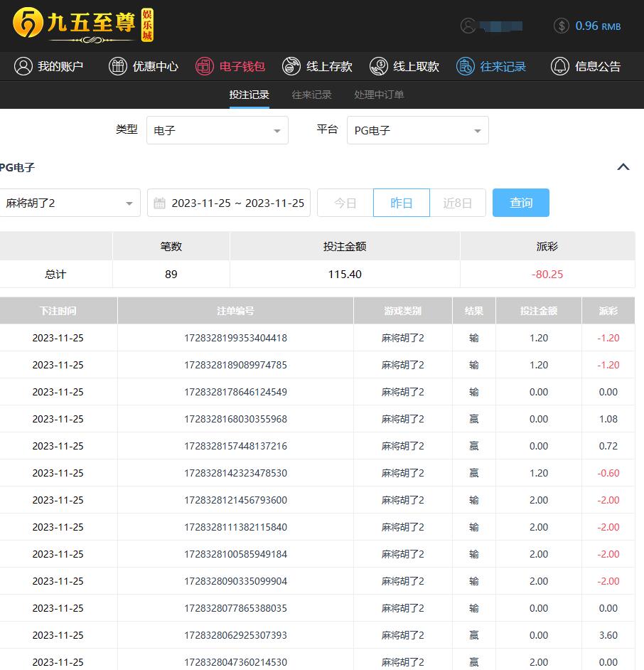Image resolution: width=644 pixels, height=670 pixels.
Task: Open the announcements bell icon
Action: [x=560, y=66]
